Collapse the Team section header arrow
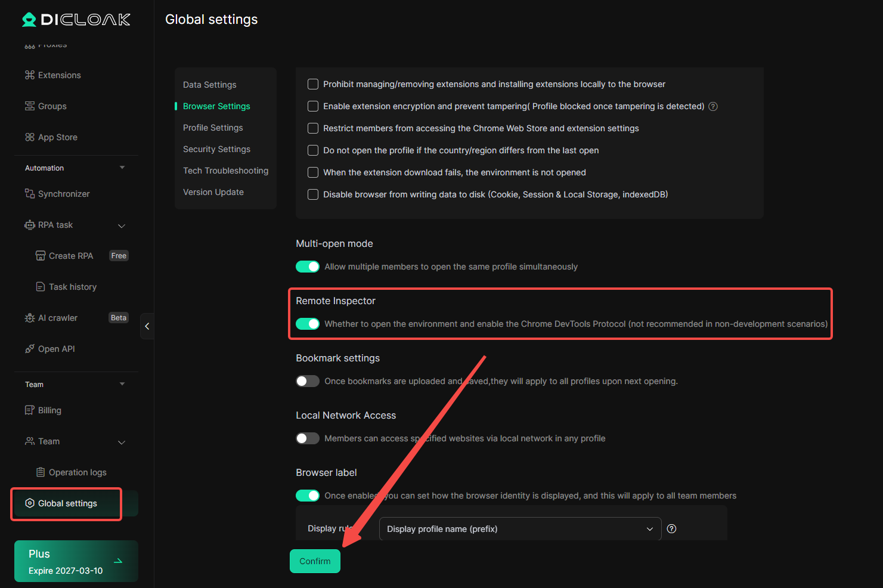Image resolution: width=883 pixels, height=588 pixels. point(122,384)
